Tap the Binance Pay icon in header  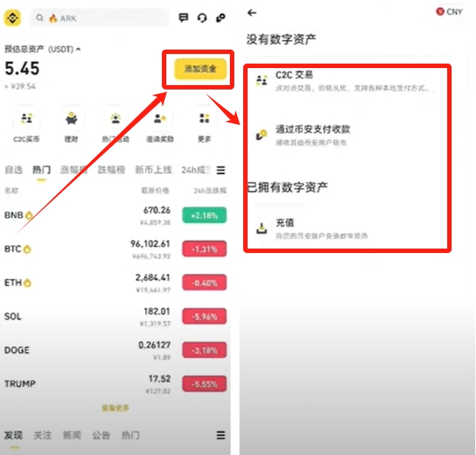[x=221, y=18]
